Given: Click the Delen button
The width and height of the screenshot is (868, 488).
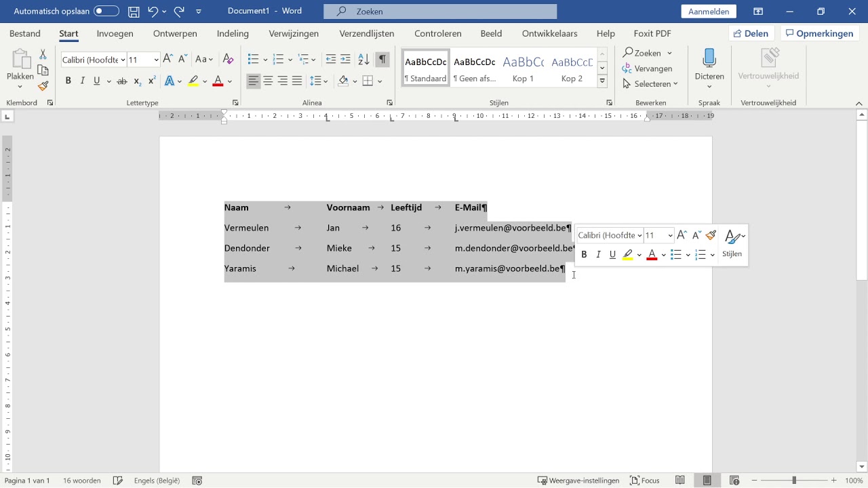Looking at the screenshot, I should [x=751, y=33].
